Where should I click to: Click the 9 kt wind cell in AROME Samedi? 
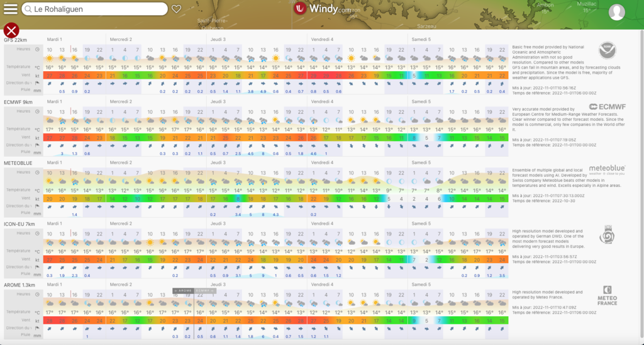tap(414, 320)
